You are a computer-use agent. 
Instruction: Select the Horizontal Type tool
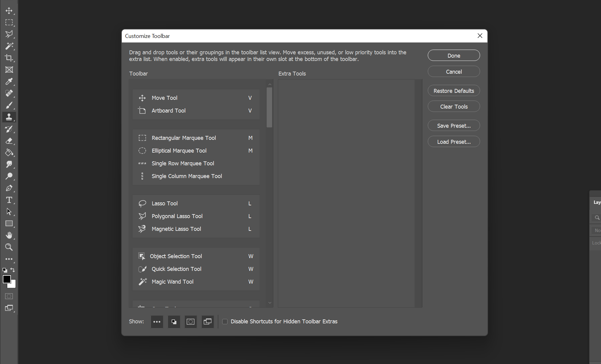tap(9, 200)
